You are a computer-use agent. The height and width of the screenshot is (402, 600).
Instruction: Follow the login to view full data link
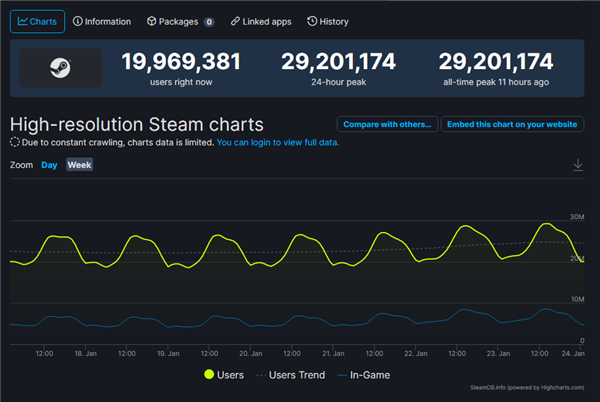coord(277,143)
